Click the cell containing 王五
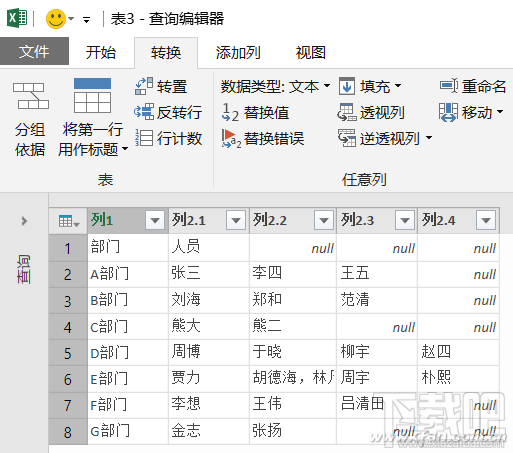Image resolution: width=513 pixels, height=453 pixels. click(377, 274)
